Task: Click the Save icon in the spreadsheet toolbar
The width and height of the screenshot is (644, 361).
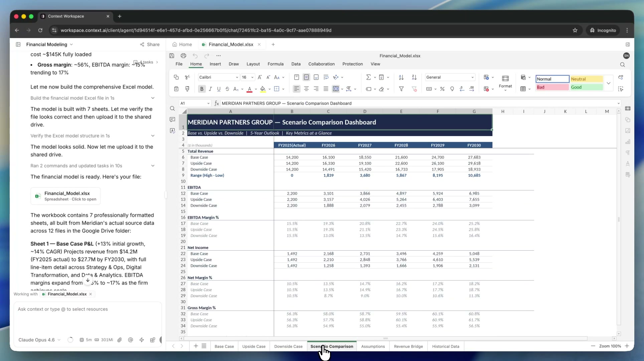Action: pyautogui.click(x=172, y=56)
